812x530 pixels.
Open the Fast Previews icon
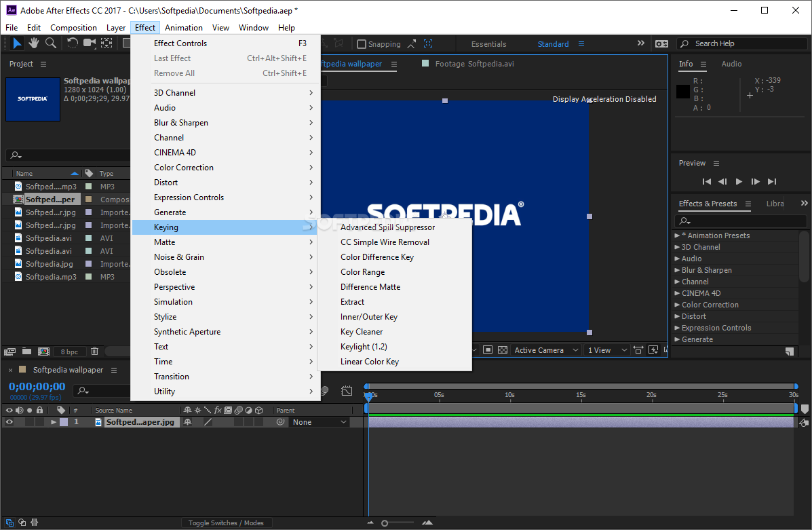(x=653, y=350)
